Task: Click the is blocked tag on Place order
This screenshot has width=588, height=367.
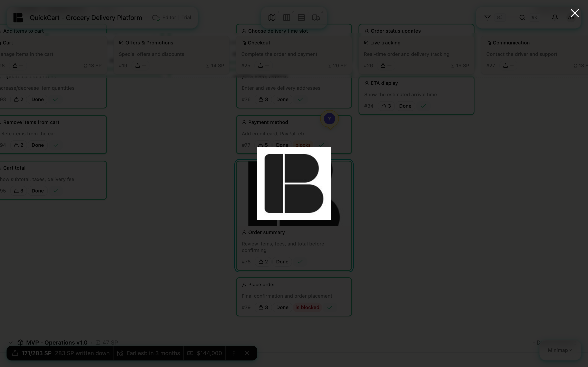Action: pos(307,307)
